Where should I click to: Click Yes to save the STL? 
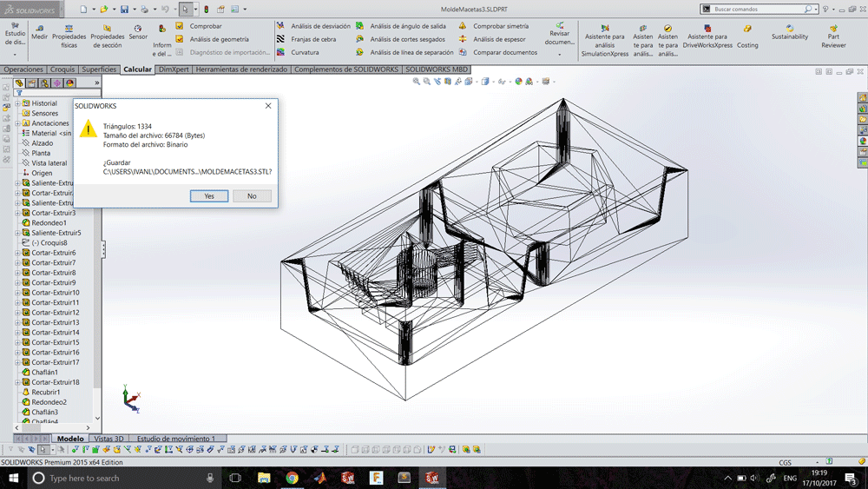click(x=208, y=196)
